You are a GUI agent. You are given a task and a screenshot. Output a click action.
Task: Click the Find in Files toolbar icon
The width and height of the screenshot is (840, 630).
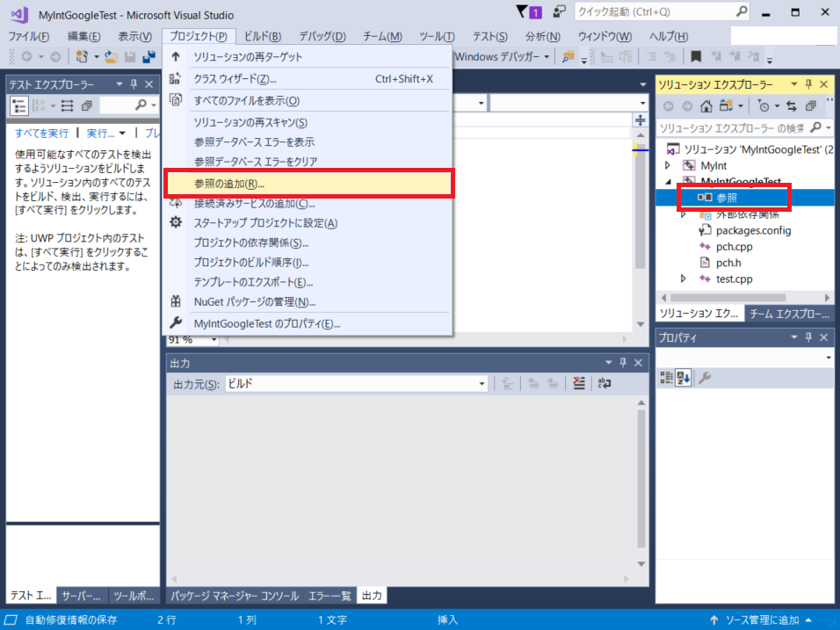(x=568, y=56)
